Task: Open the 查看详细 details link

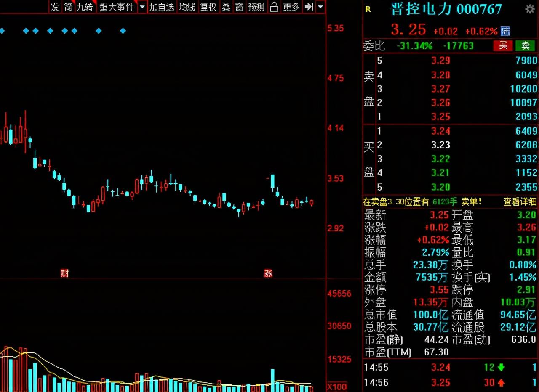Action: click(x=520, y=202)
